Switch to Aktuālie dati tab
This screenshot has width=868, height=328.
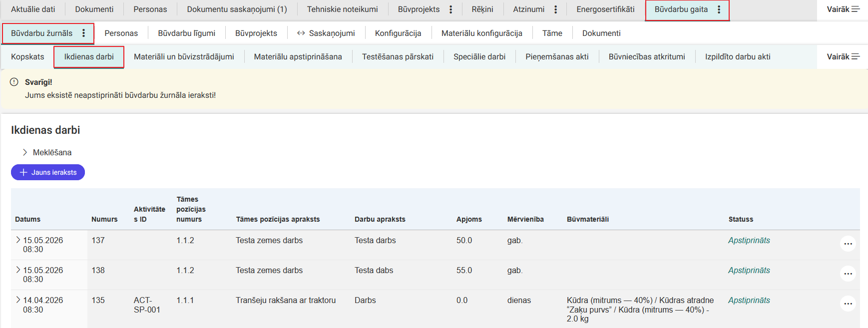tap(33, 9)
